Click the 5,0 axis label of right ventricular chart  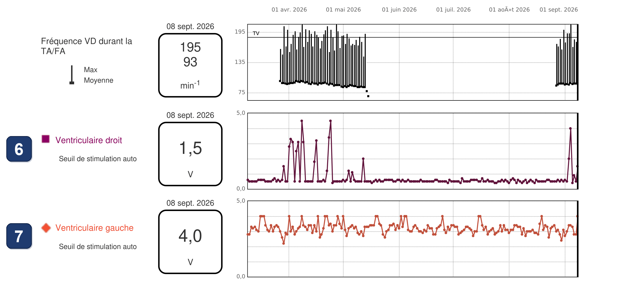coord(241,113)
